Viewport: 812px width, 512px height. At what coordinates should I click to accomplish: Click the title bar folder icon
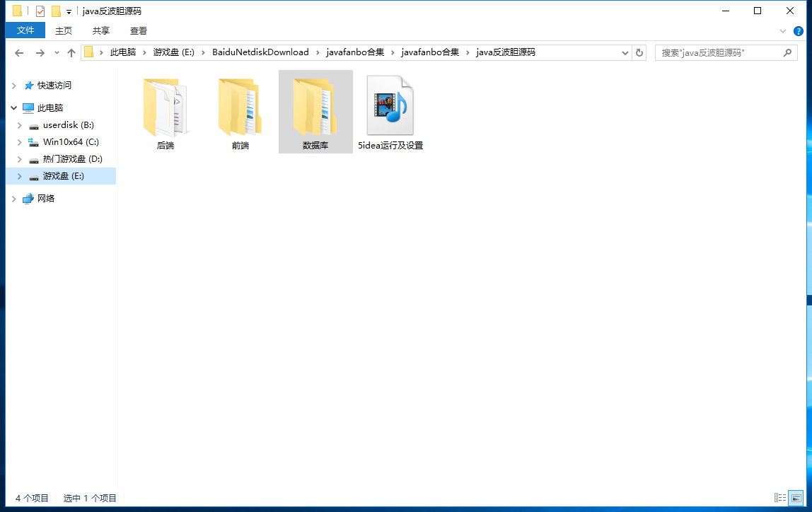[x=17, y=11]
